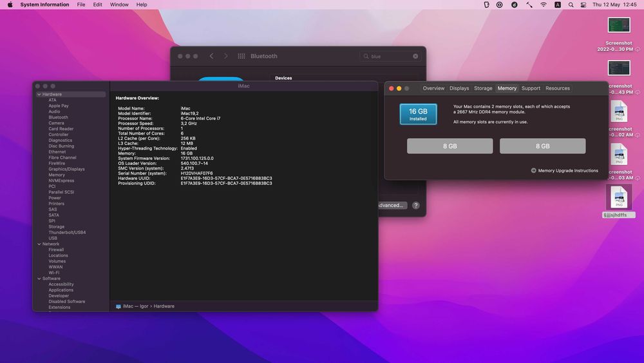Show all preferences grid icon

241,56
